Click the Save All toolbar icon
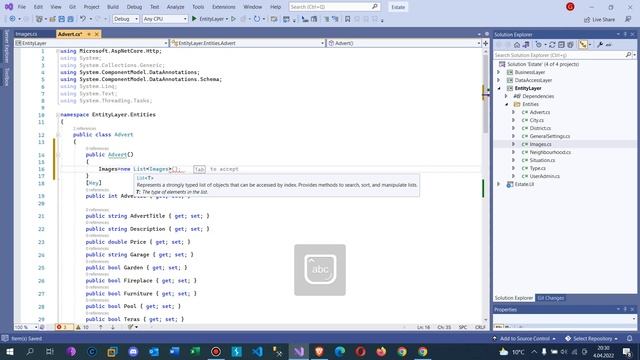Viewport: 640px width, 360px height. point(70,19)
